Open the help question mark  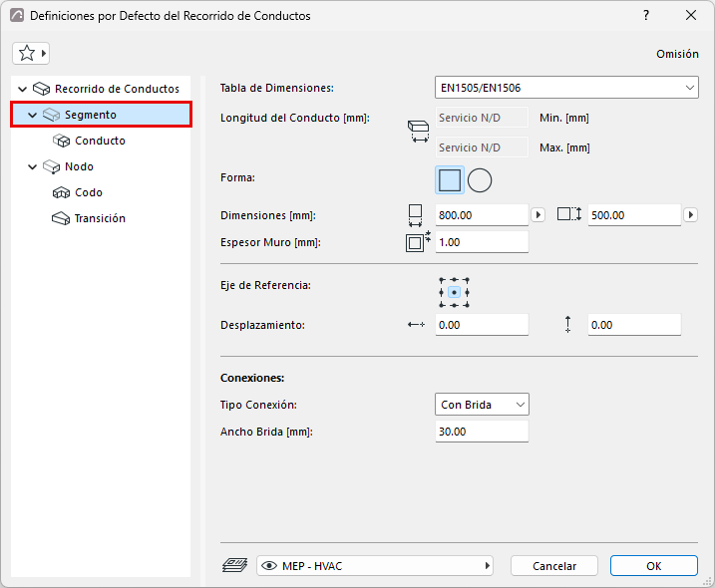[645, 15]
